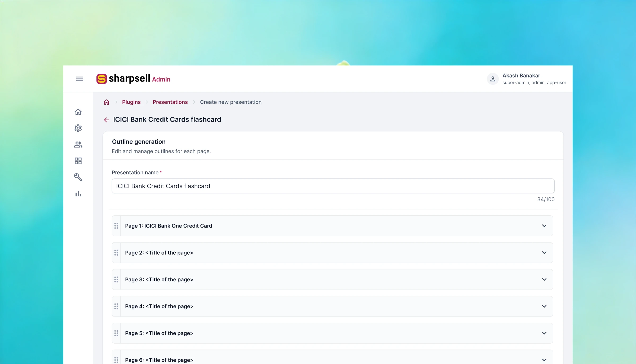This screenshot has height=364, width=636.
Task: Expand Page 1: ICICI Bank One Credit Card
Action: 544,226
